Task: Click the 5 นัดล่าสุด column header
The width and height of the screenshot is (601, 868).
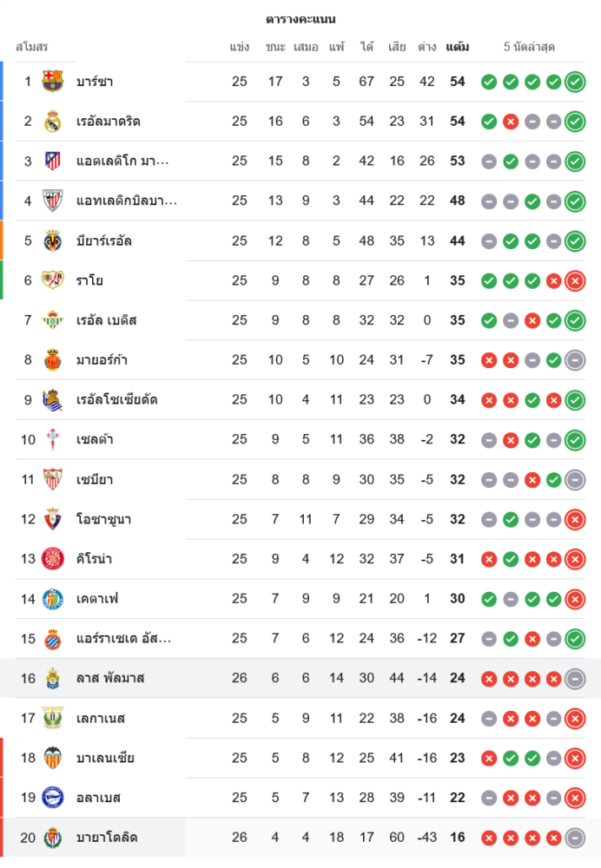Action: pos(529,47)
